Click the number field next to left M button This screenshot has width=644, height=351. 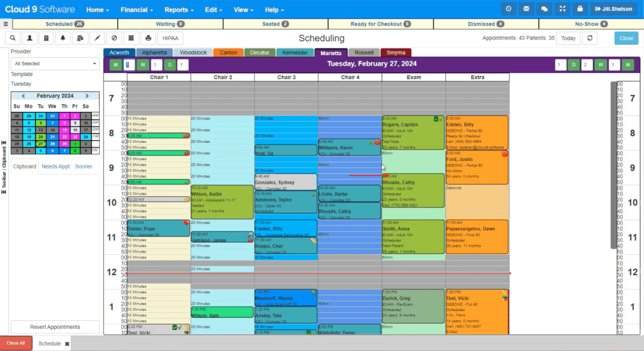click(129, 65)
